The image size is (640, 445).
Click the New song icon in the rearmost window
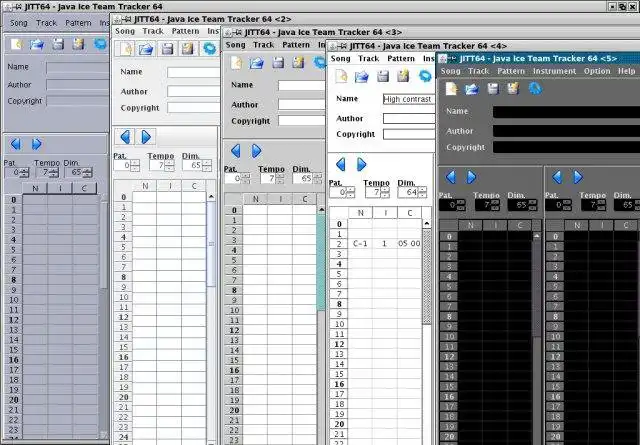[x=16, y=44]
